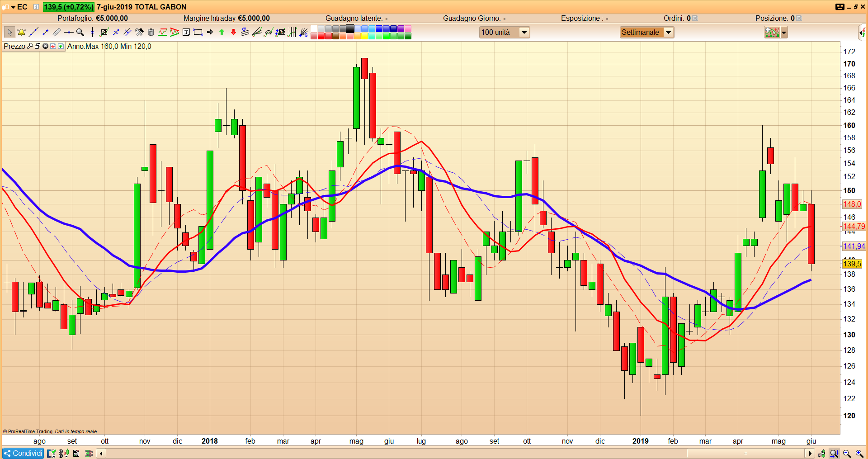Select the segment line tool

(x=45, y=32)
